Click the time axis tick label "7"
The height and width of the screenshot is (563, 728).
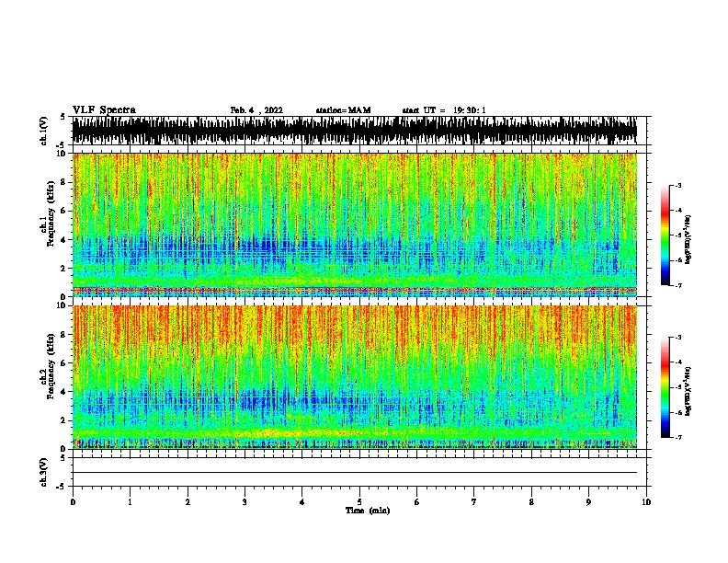(474, 502)
